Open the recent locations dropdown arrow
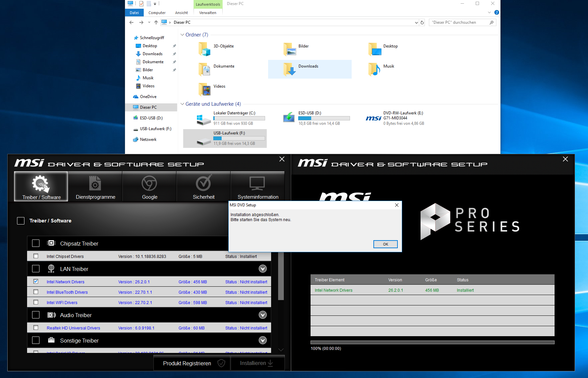Screen dimensions: 588x378 point(149,22)
